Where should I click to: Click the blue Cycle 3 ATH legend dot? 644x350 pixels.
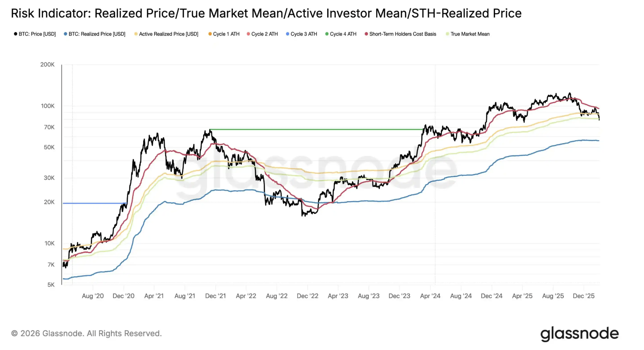pyautogui.click(x=288, y=34)
